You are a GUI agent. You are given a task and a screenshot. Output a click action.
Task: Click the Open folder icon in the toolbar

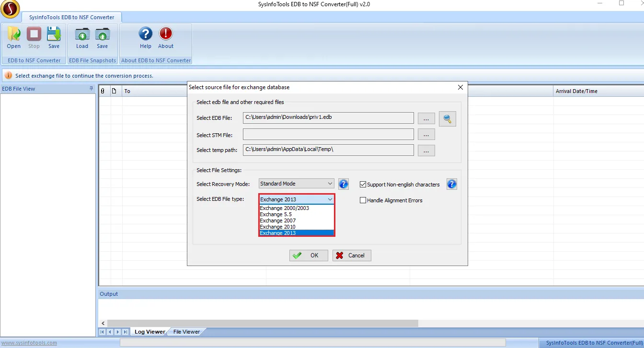coord(13,35)
